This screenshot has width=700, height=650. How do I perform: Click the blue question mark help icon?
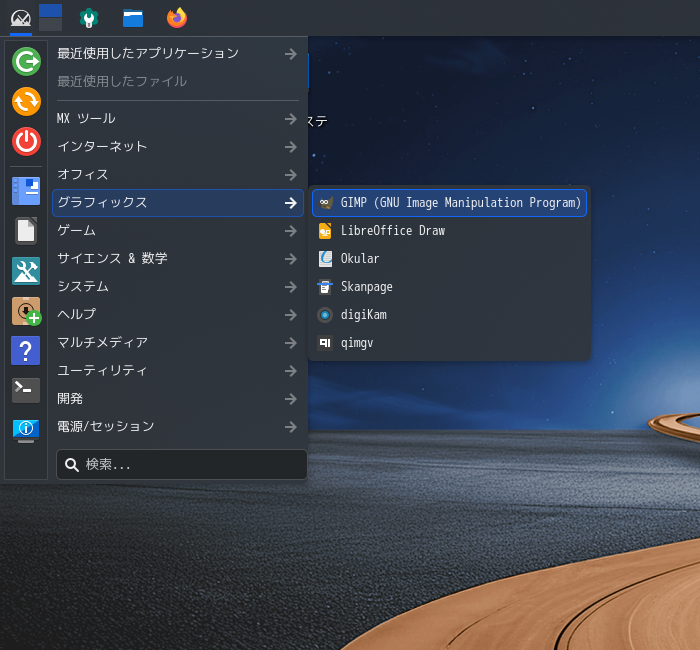26,350
